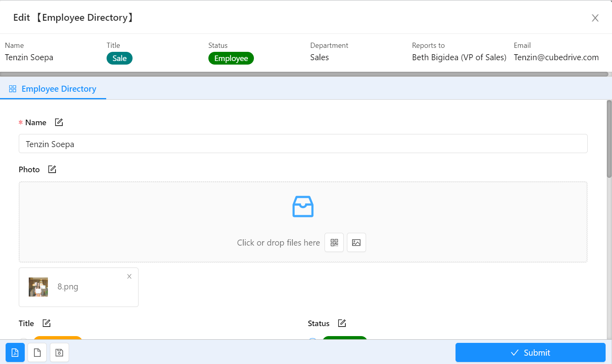Click 'Click or drop files here' text
Screen dimensions: 612x364
click(x=279, y=243)
